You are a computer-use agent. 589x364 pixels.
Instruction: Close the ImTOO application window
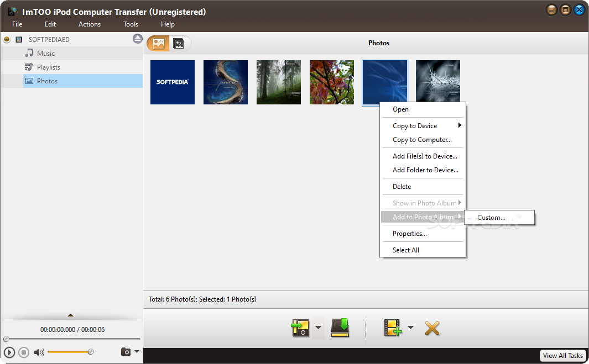point(579,10)
